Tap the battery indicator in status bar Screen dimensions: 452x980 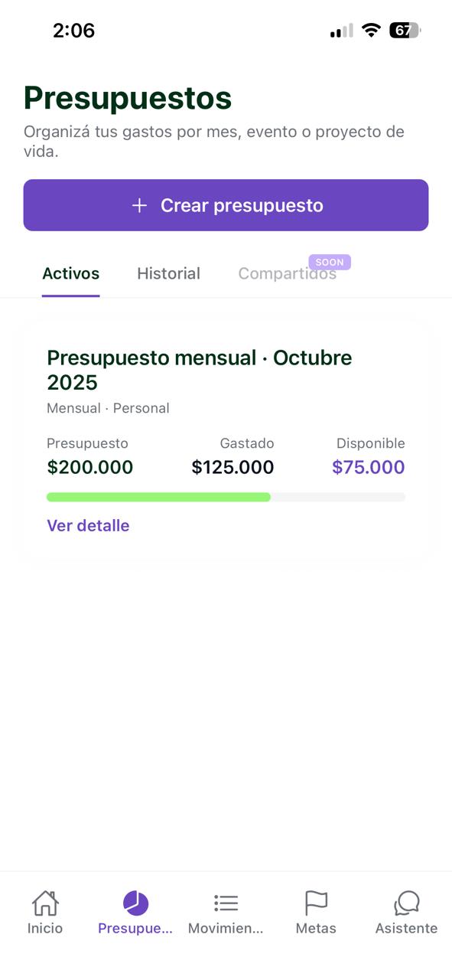pos(406,30)
